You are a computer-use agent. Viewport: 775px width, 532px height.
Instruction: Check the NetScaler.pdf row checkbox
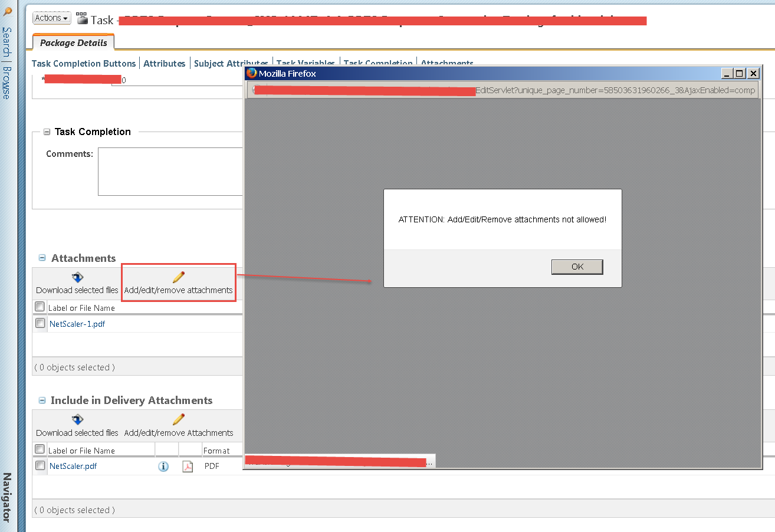[40, 465]
